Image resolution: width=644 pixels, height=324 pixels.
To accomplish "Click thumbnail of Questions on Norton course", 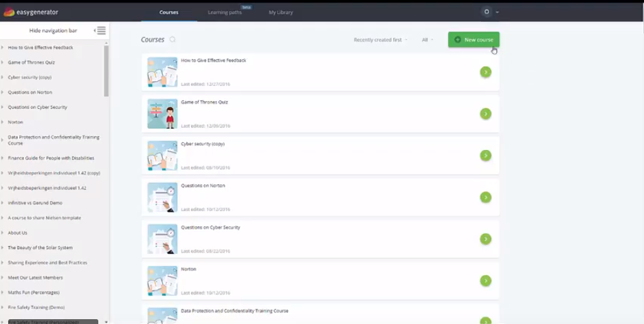I will [162, 197].
